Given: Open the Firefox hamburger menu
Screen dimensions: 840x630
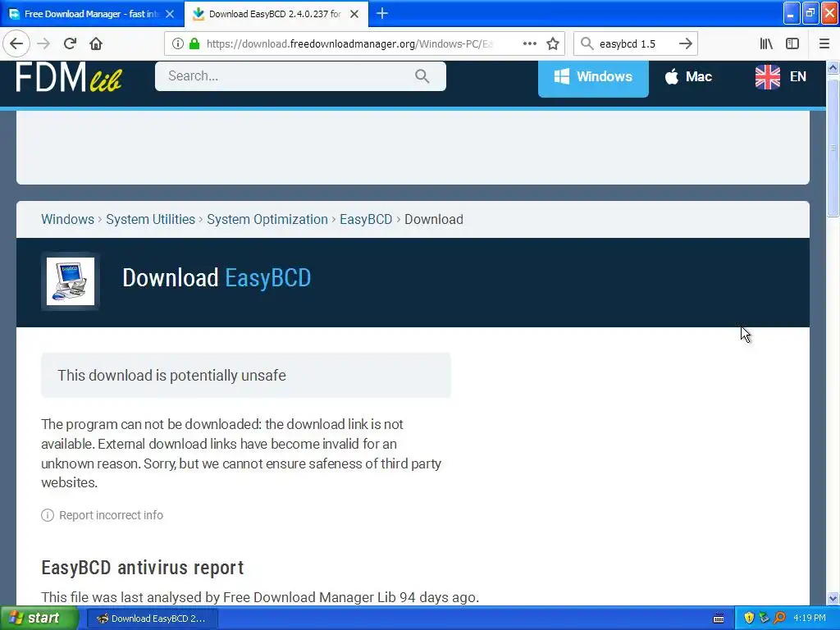Looking at the screenshot, I should [x=824, y=43].
